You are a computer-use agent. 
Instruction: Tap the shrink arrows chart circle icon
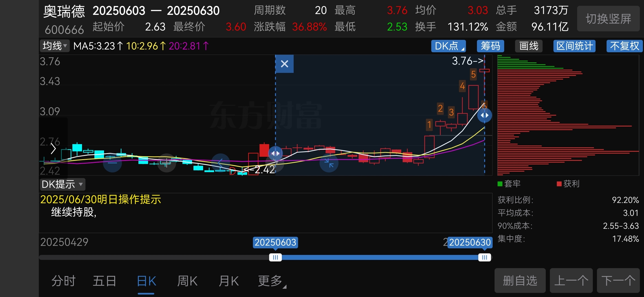329,163
